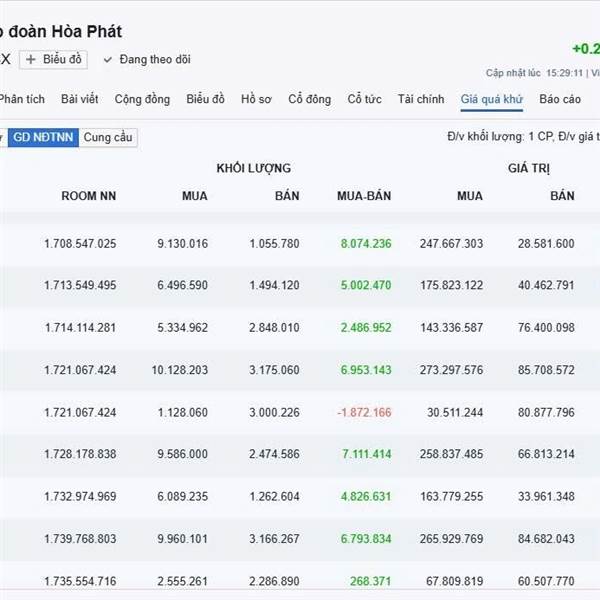
Task: Click the buy value 163.779.255
Action: [x=452, y=497]
